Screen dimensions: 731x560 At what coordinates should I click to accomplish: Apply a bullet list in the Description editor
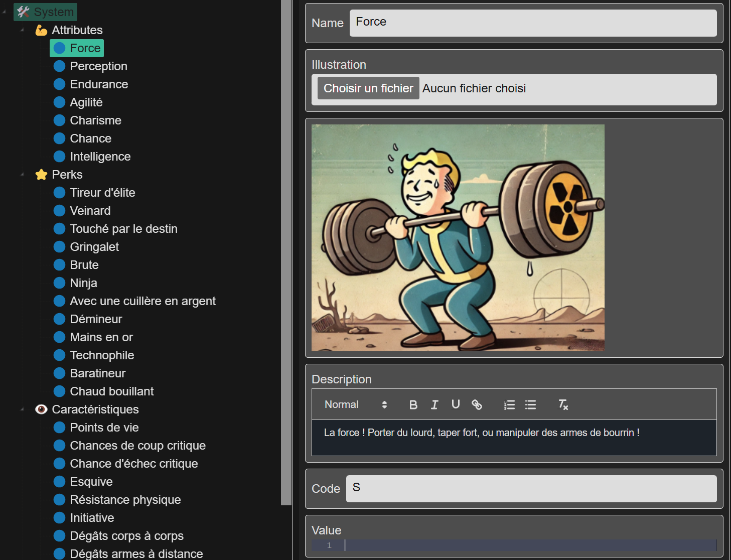tap(530, 404)
